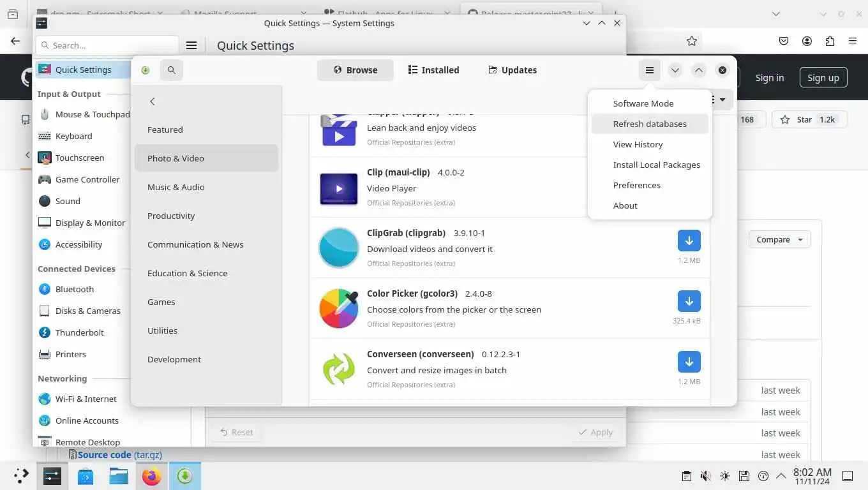This screenshot has height=490, width=868.
Task: Click the Pamac window app icon top-left
Action: tap(146, 70)
